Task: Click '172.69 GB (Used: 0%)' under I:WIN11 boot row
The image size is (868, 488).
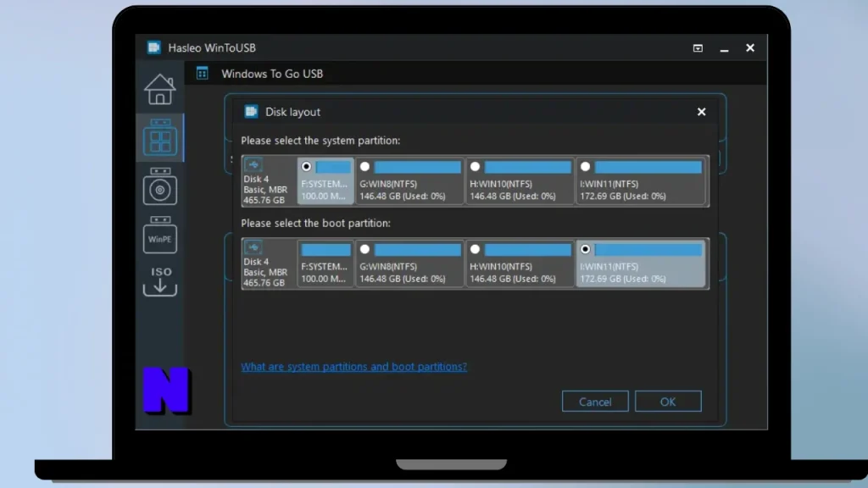Action: [623, 278]
